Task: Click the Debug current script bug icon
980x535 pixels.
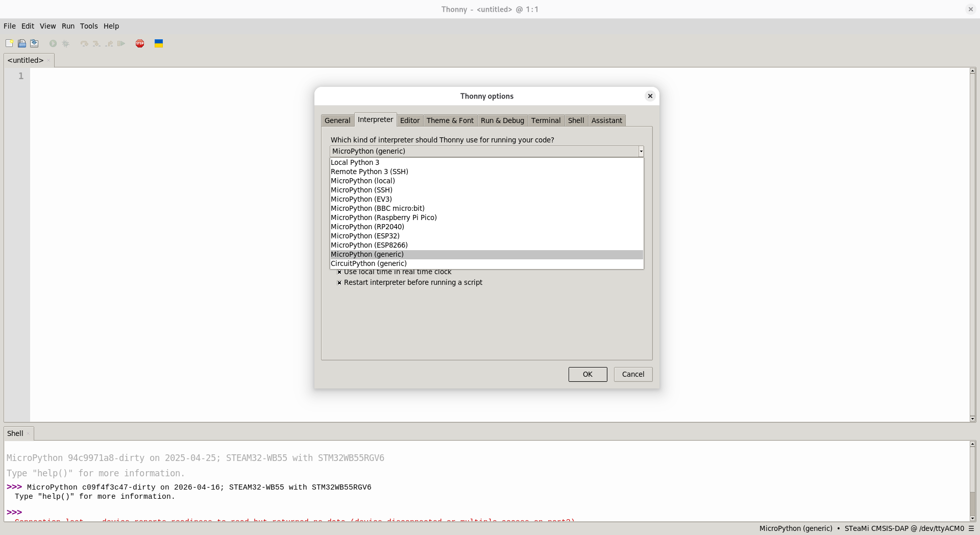Action: (x=66, y=43)
